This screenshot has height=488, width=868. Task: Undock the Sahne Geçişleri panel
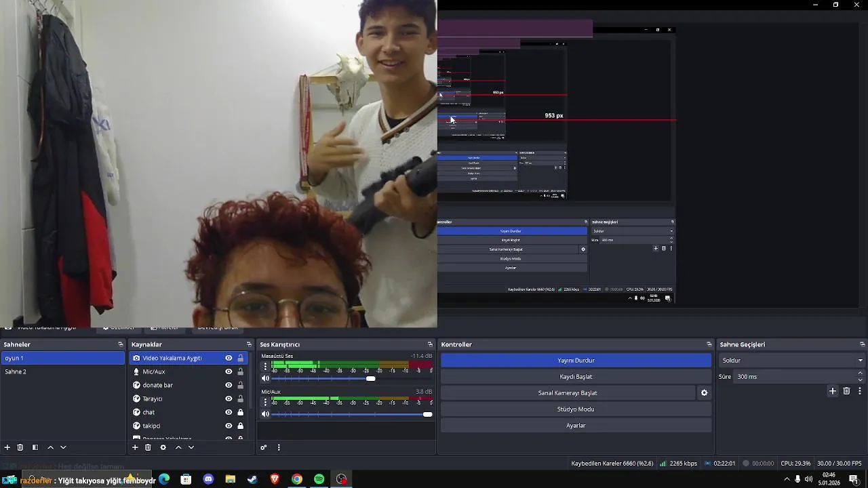[x=863, y=344]
